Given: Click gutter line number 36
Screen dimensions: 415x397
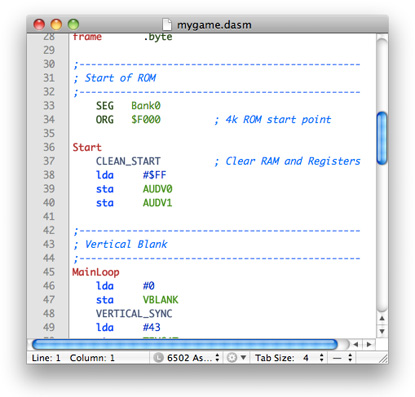Looking at the screenshot, I should [x=49, y=147].
